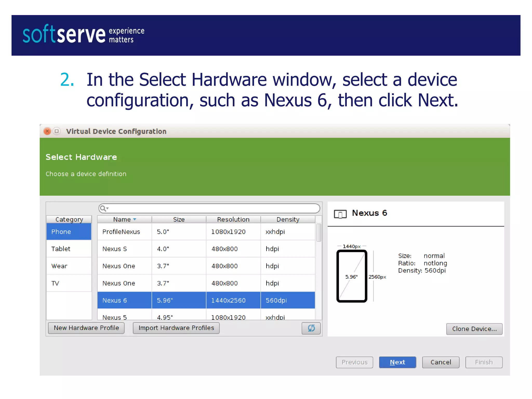Viewport: 532px width, 399px height.
Task: Close the Virtual Device Configuration window
Action: coord(47,131)
